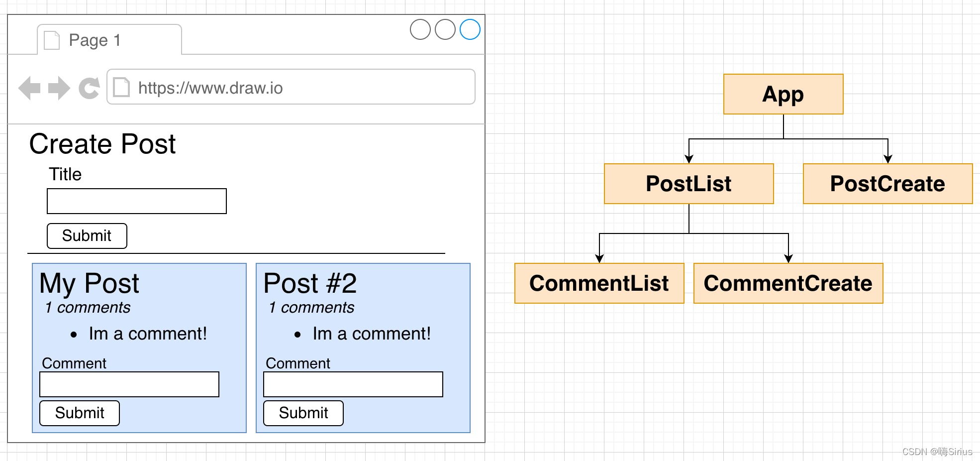Image resolution: width=980 pixels, height=461 pixels.
Task: Select the App node in the diagram
Action: tap(784, 94)
